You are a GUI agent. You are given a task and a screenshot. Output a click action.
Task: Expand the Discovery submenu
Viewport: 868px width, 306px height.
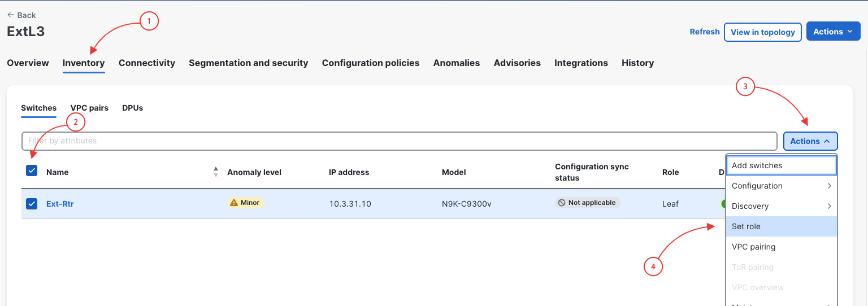(782, 206)
